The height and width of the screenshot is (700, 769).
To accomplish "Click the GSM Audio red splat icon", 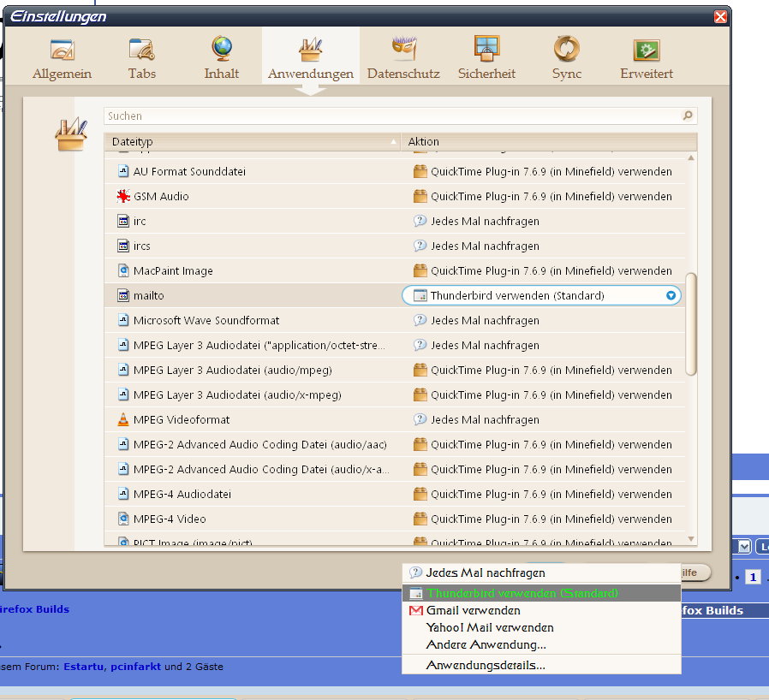I will (123, 196).
